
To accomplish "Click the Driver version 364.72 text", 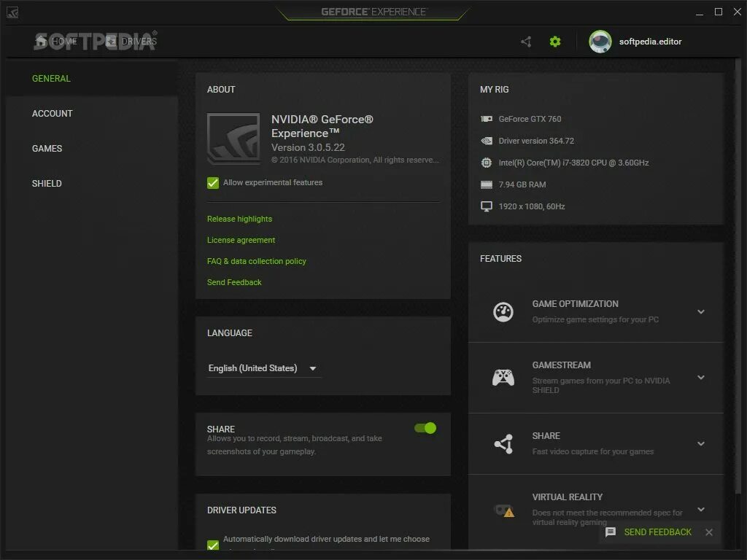I will 536,141.
